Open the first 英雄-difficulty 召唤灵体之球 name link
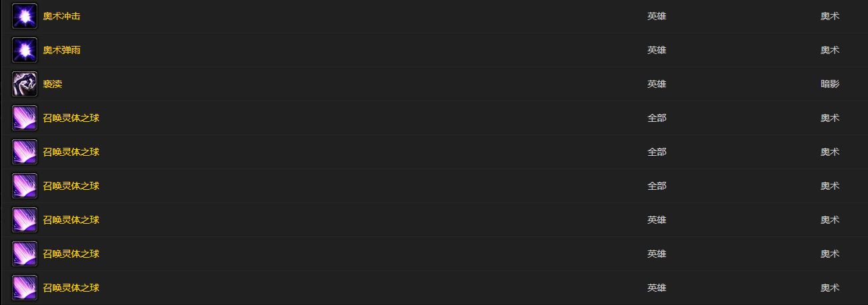868x305 pixels. pyautogui.click(x=71, y=220)
